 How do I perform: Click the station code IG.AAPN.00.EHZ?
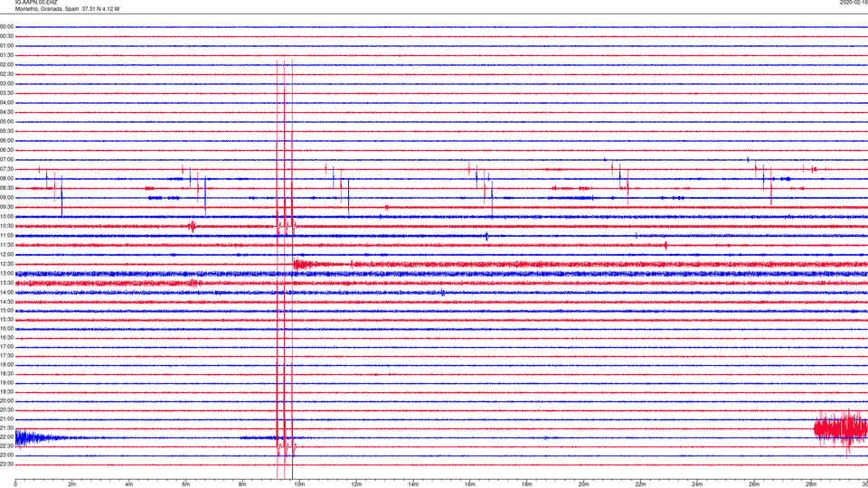tap(36, 3)
